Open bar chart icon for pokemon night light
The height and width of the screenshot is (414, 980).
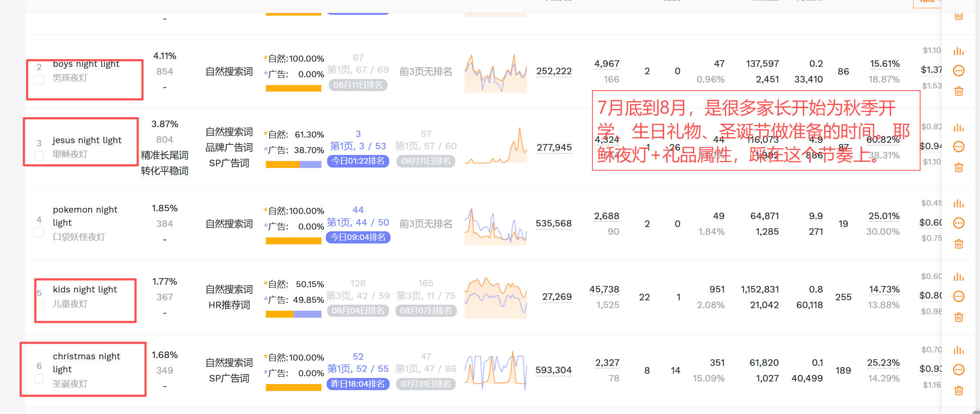(958, 204)
